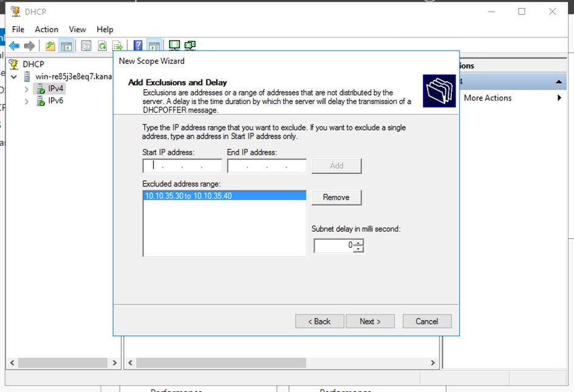Click into the Start IP address field
This screenshot has width=574, height=392.
tap(182, 166)
